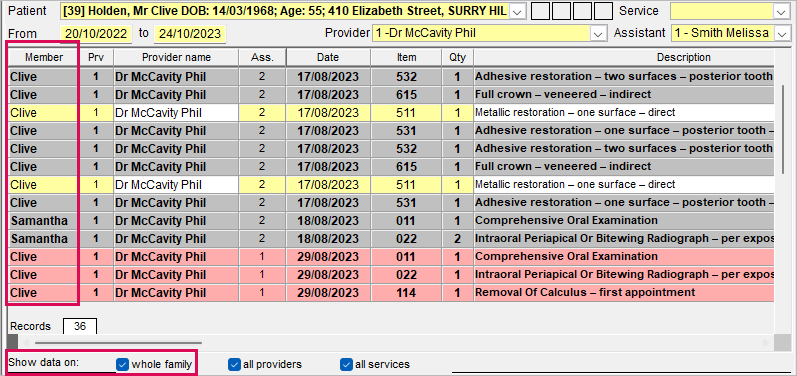Sort by the Date column header

[328, 57]
